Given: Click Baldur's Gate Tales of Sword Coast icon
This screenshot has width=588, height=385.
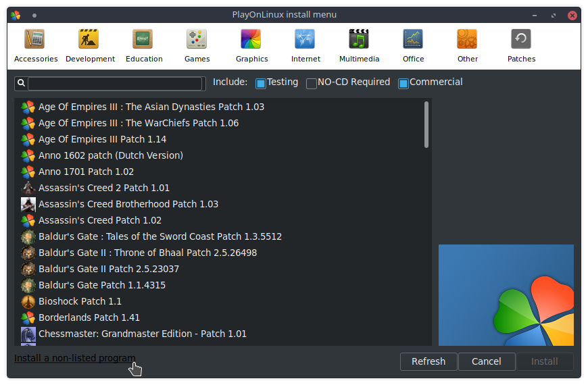Looking at the screenshot, I should click(28, 236).
